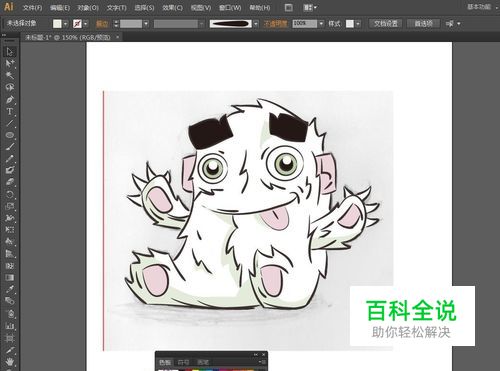Select the Lasso tool

tap(9, 87)
